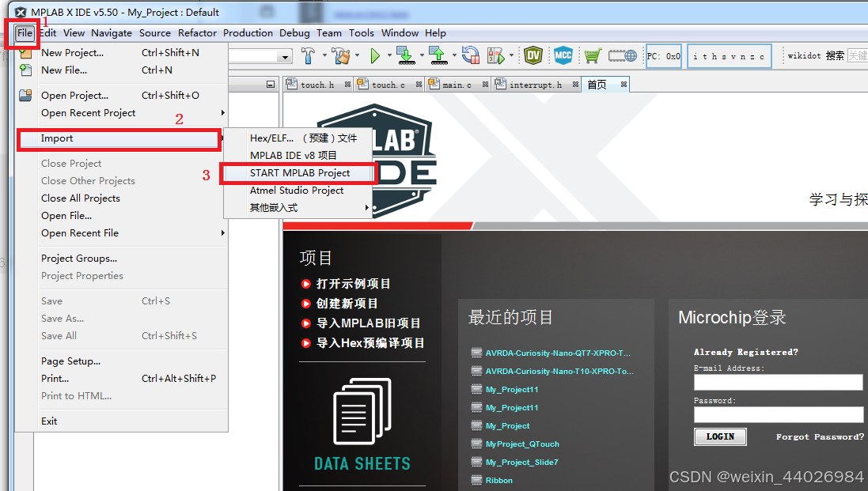Open the configuration combo box dropdown
868x491 pixels.
pyautogui.click(x=285, y=56)
